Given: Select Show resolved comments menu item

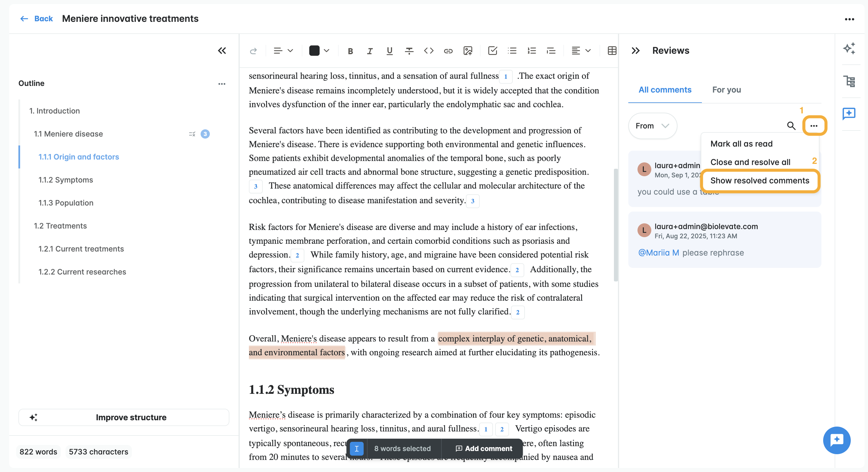Looking at the screenshot, I should click(759, 181).
